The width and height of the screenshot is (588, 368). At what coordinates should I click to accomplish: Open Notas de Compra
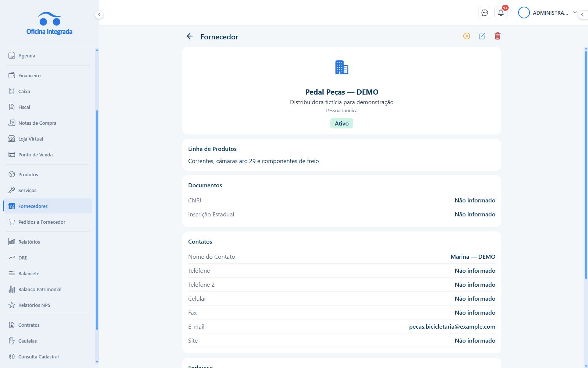tap(48, 123)
